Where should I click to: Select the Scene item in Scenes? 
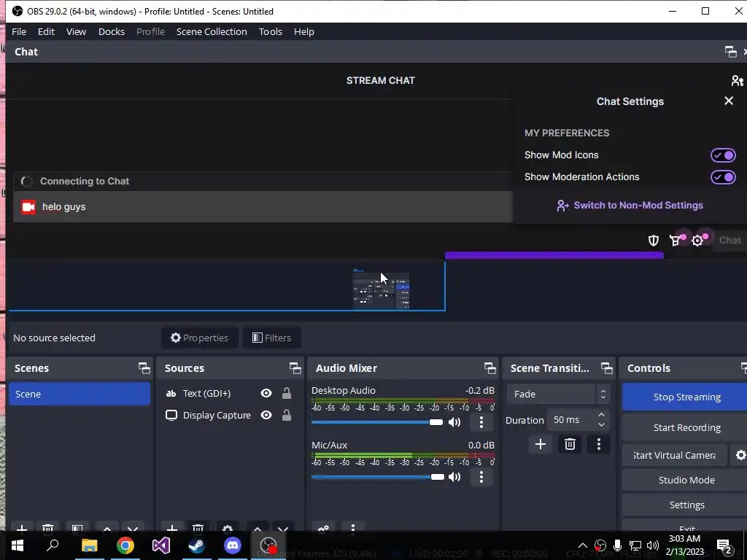click(80, 394)
